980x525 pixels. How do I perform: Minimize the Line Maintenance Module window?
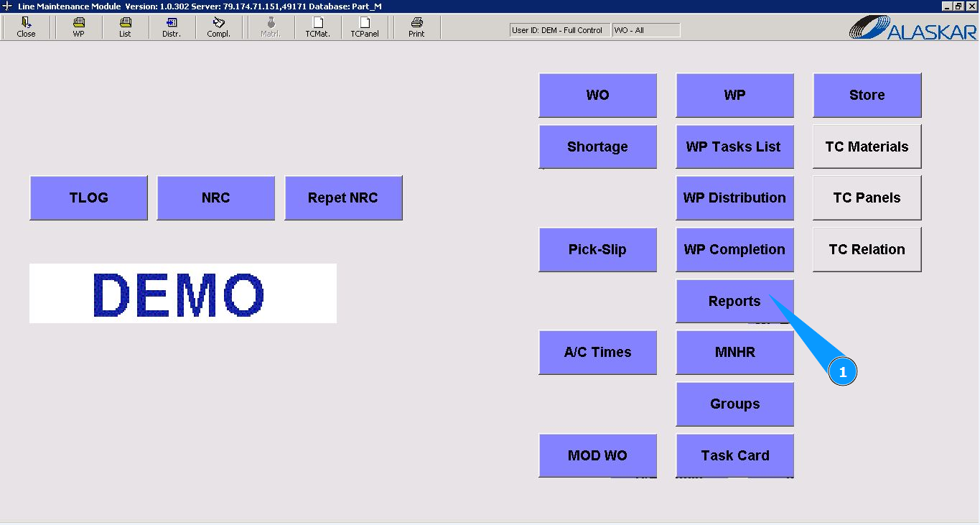click(x=947, y=6)
